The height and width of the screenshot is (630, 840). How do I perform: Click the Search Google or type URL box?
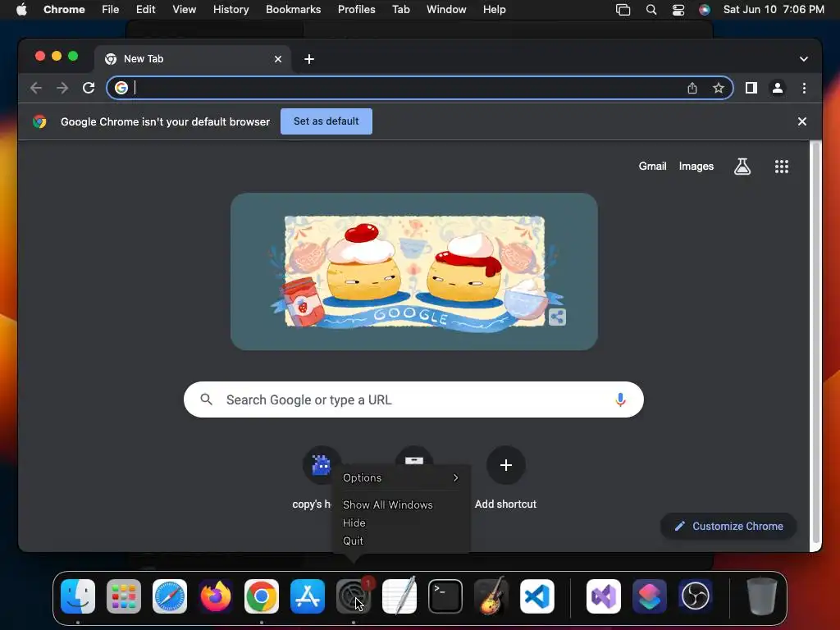(x=413, y=399)
